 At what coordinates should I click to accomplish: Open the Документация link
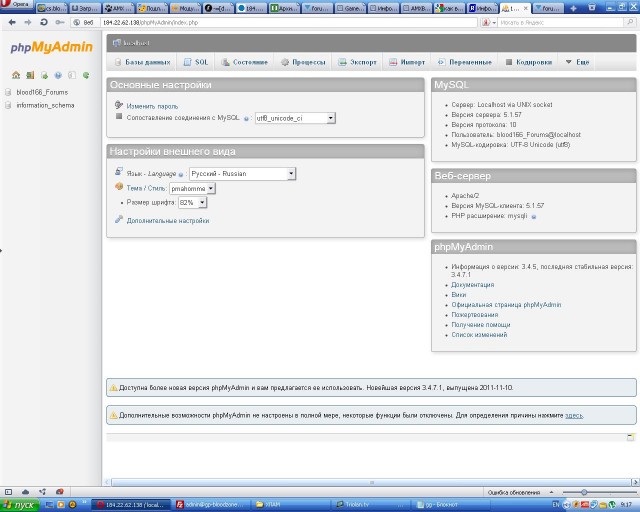(x=473, y=285)
